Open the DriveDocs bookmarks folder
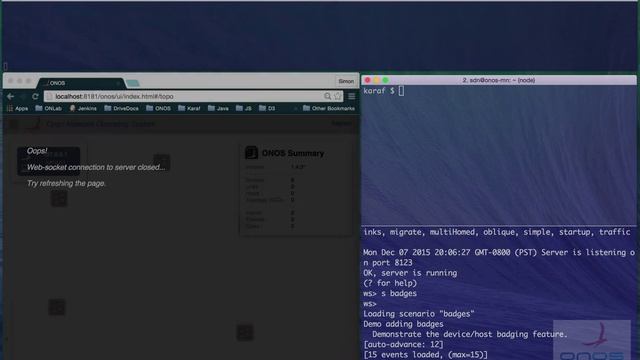 click(122, 108)
